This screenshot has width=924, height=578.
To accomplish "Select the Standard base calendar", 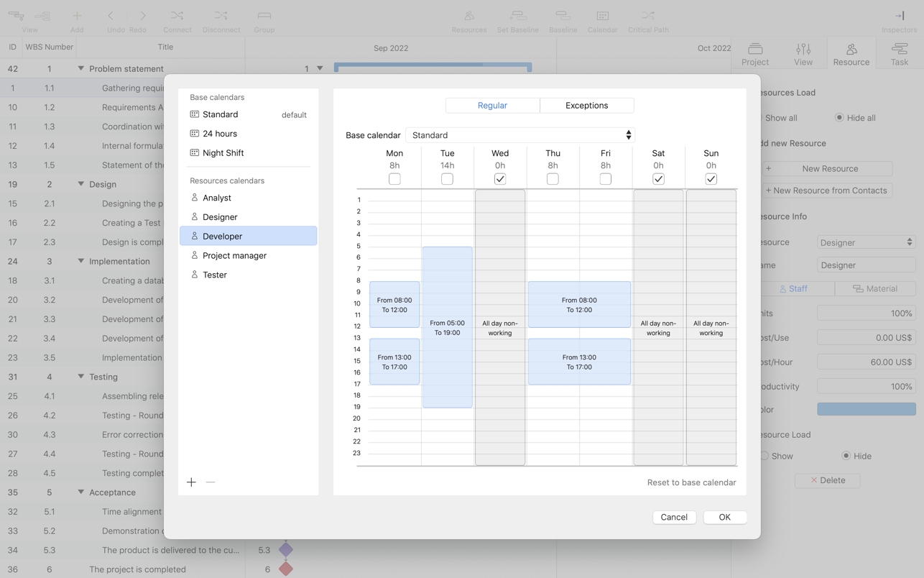I will 248,114.
